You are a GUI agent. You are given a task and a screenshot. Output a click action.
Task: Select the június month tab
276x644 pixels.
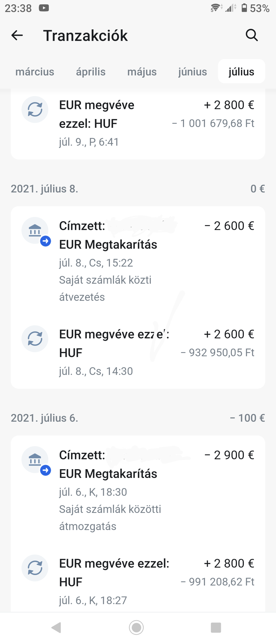[x=192, y=72]
